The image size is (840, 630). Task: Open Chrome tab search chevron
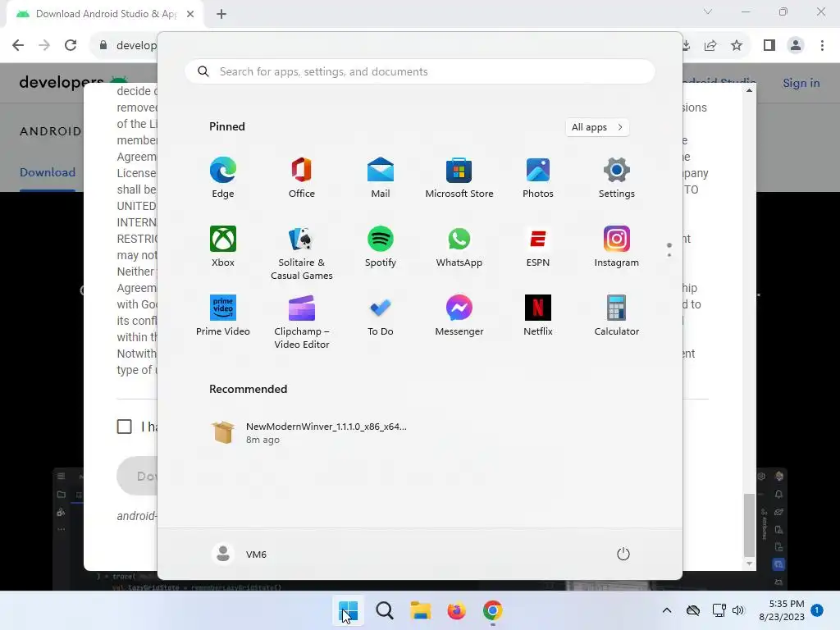click(708, 11)
